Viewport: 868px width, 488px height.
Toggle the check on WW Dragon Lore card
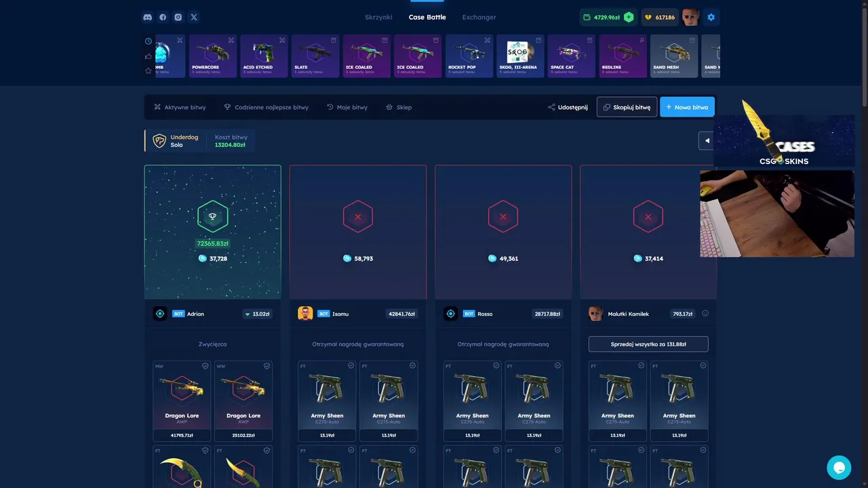(267, 366)
